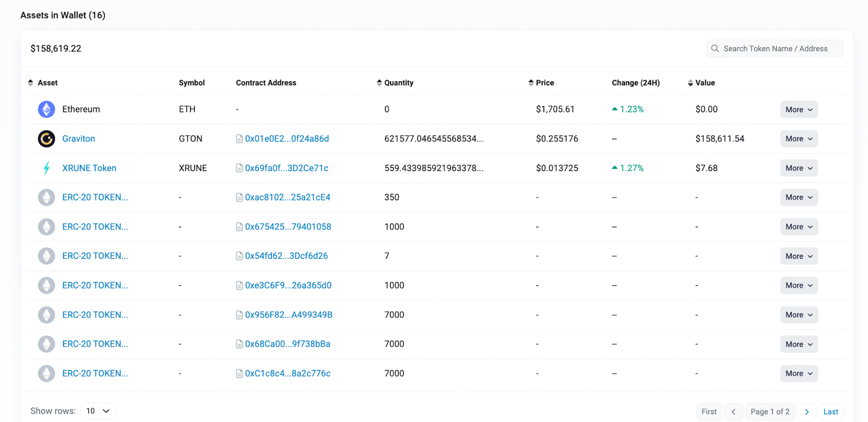Viewport: 868px width, 422px height.
Task: Open contract address 0x54fd62...3Dcf6d26
Action: 286,256
